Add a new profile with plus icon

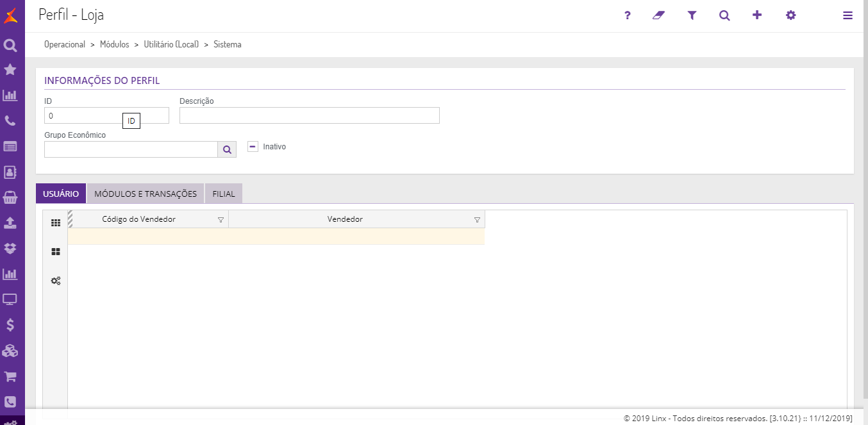coord(757,15)
